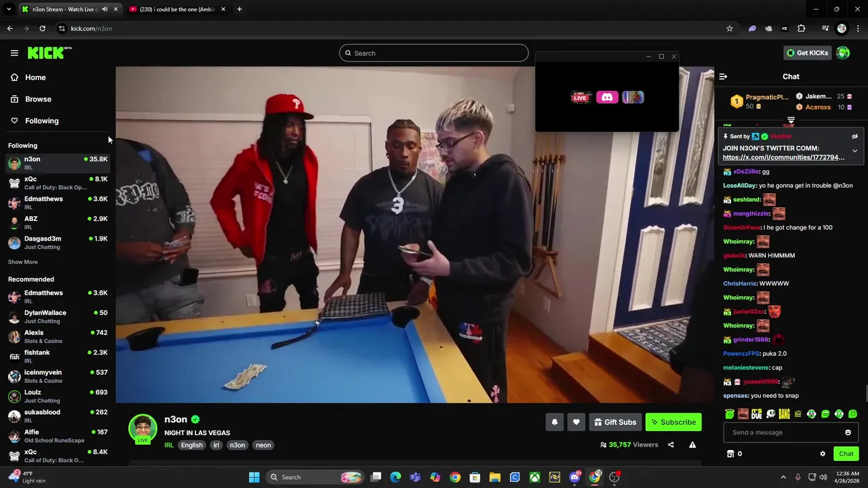Click the LIVE icon in popup window

coord(580,98)
